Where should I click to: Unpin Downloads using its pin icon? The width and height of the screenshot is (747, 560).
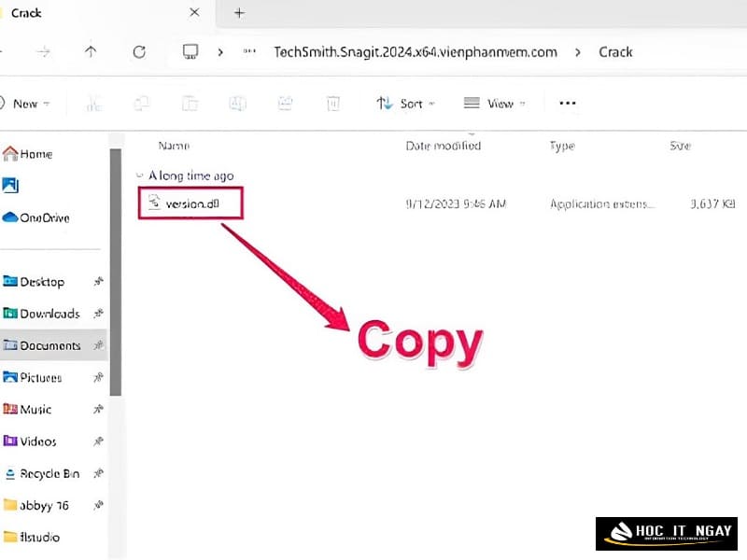[98, 314]
